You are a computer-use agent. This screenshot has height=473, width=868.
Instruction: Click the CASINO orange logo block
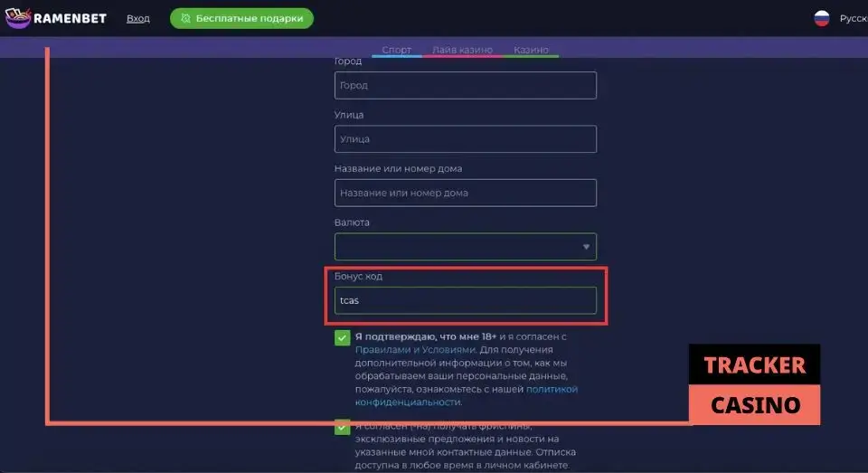point(754,405)
